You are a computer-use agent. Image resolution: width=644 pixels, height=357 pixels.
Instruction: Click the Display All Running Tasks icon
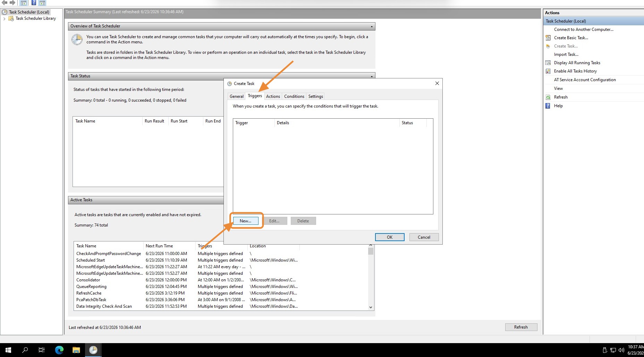548,63
